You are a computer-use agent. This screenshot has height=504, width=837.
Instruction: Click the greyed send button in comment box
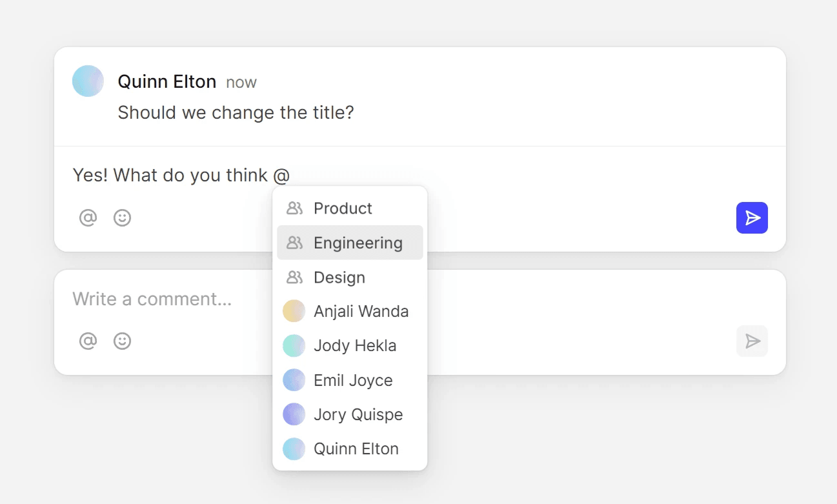pyautogui.click(x=752, y=341)
